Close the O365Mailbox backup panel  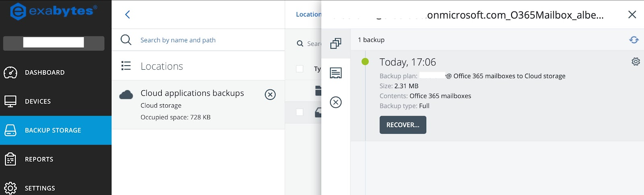[632, 15]
